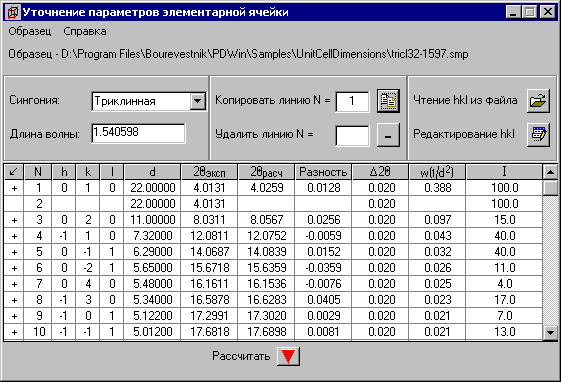Open the Справка menu
This screenshot has width=561, height=382.
click(85, 31)
